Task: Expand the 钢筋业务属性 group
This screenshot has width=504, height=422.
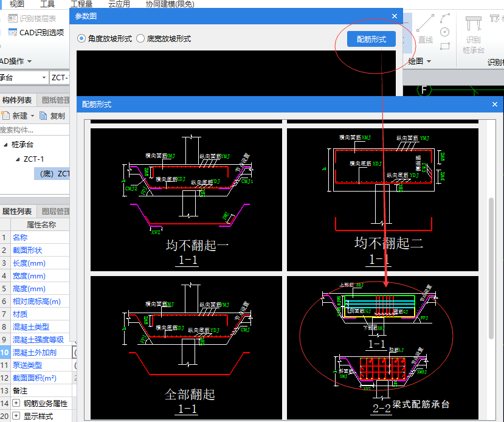Action: coord(16,403)
